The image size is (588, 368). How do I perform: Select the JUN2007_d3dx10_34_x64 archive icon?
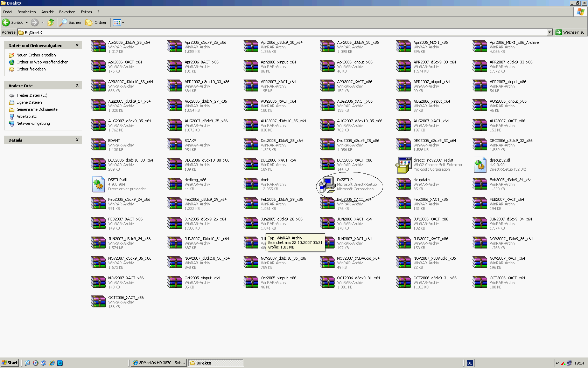[175, 243]
